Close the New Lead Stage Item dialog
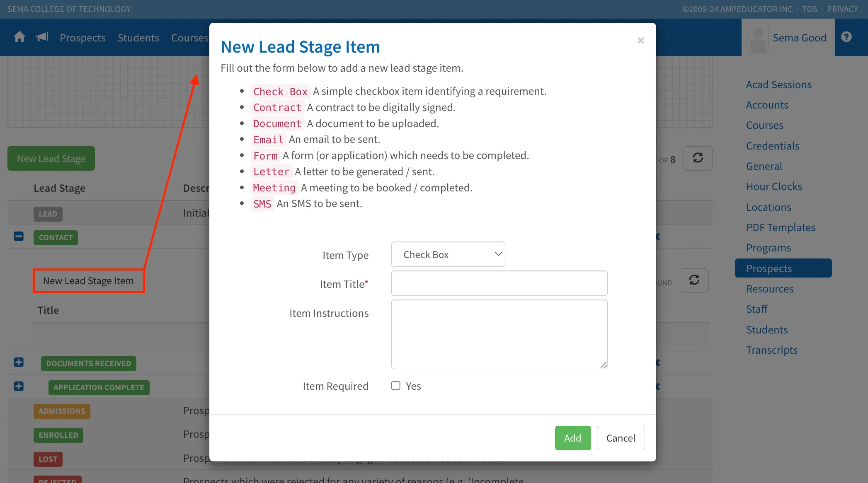The image size is (868, 483). (641, 41)
